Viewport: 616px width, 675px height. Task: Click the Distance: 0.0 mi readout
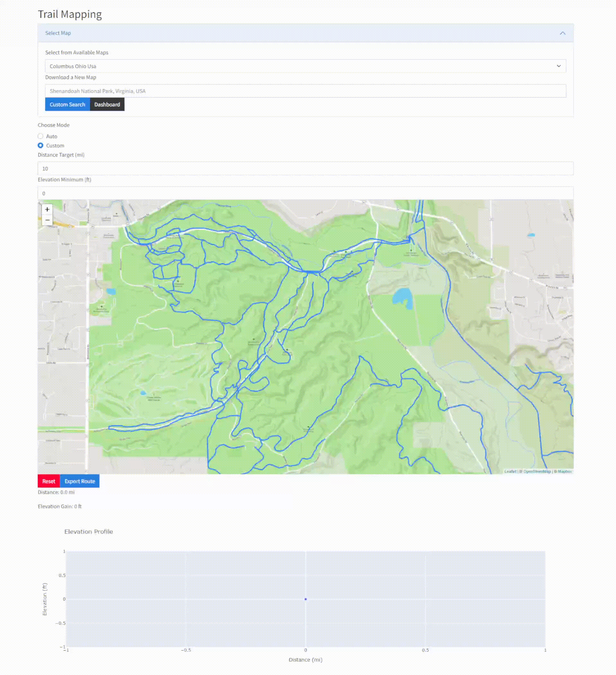tap(56, 492)
